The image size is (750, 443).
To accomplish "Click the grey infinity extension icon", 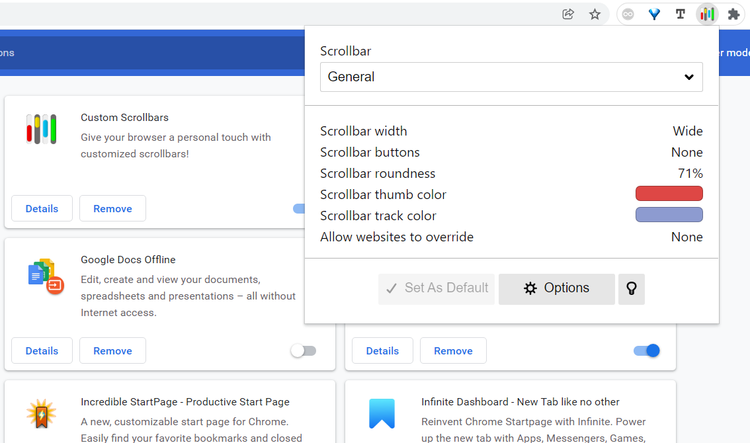I will click(628, 14).
